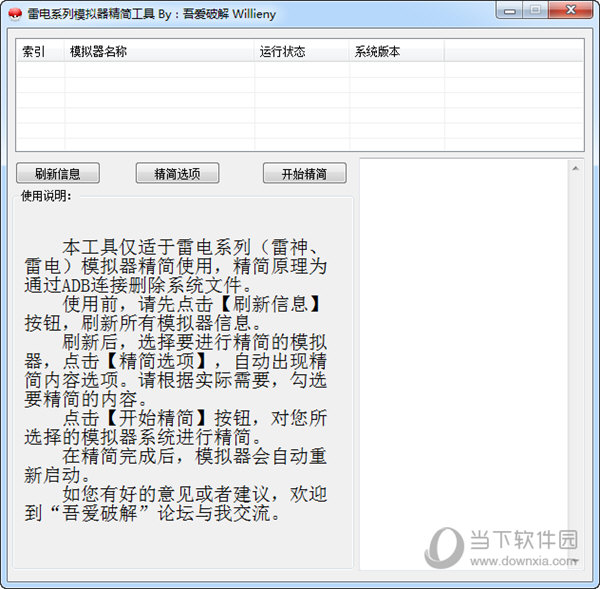This screenshot has width=600, height=589.
Task: Minimize the window
Action: (510, 10)
